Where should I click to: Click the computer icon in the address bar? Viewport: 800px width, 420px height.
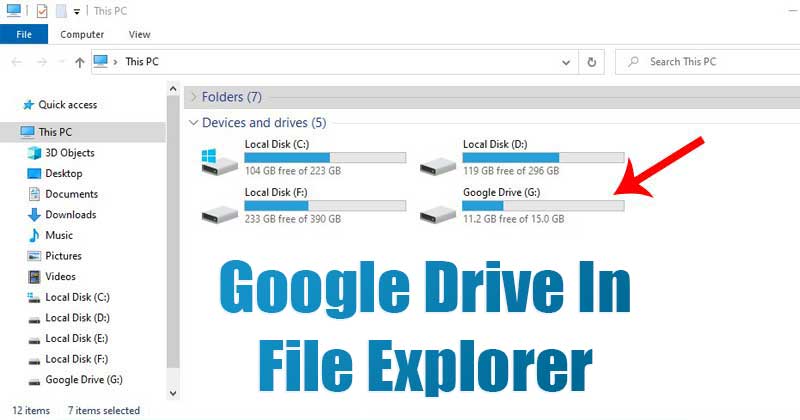pos(101,61)
